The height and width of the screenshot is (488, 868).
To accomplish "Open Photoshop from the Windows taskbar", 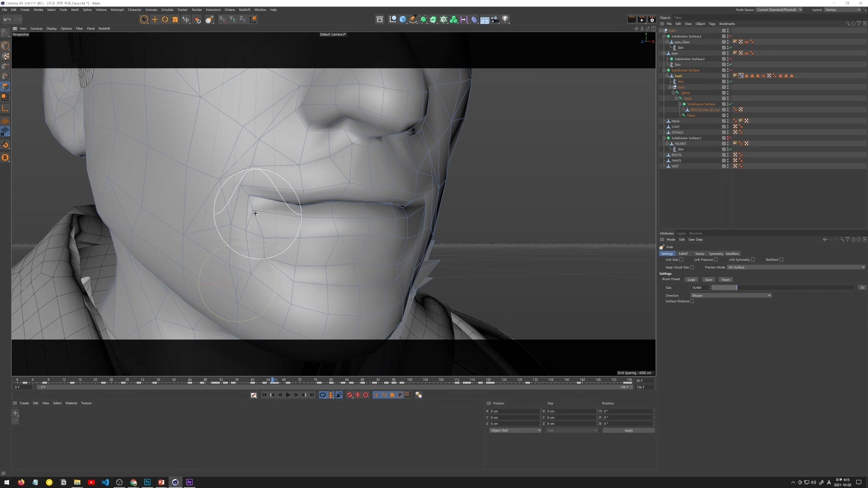I will click(x=147, y=482).
